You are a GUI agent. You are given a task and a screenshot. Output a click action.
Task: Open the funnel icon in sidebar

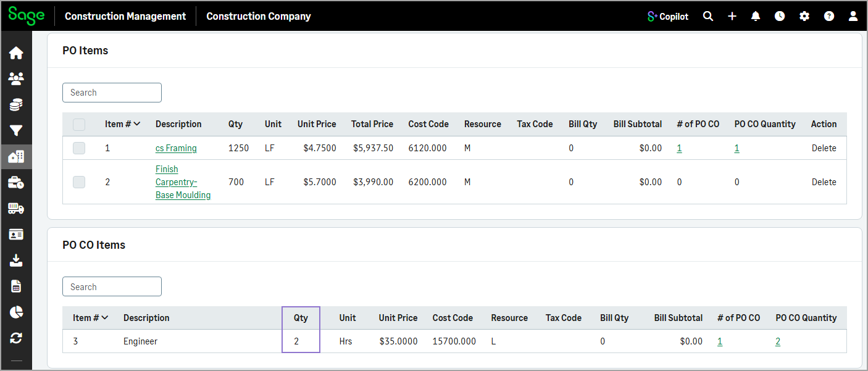click(x=16, y=130)
